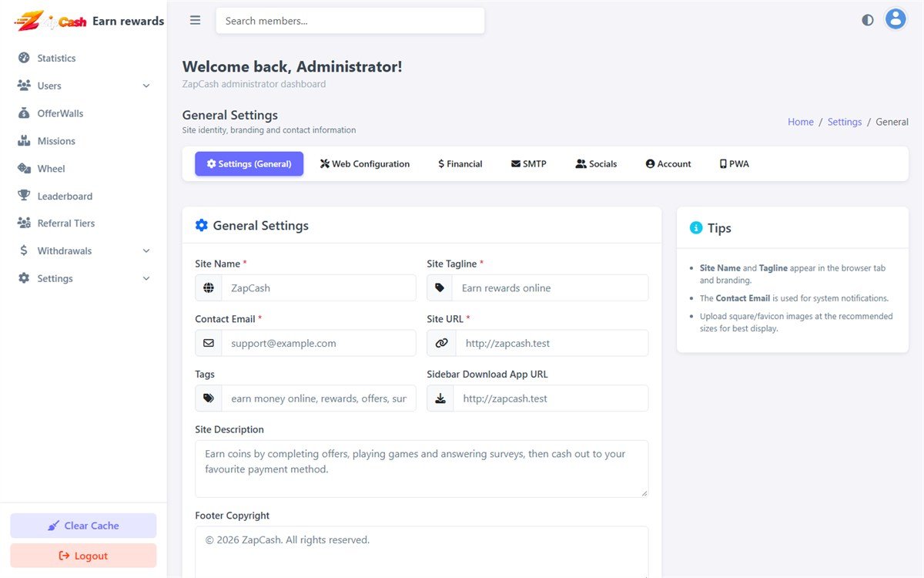Click the "General" breadcrumb text

[x=892, y=122]
